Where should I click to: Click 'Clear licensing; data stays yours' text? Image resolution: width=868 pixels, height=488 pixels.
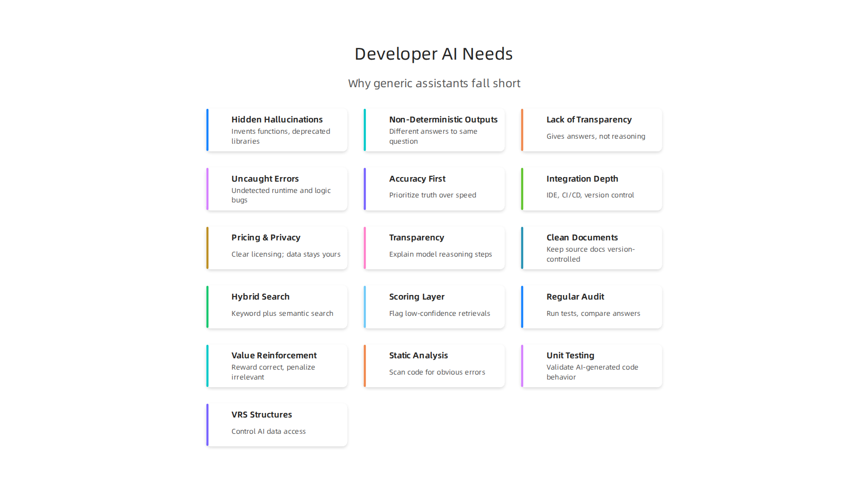(286, 254)
